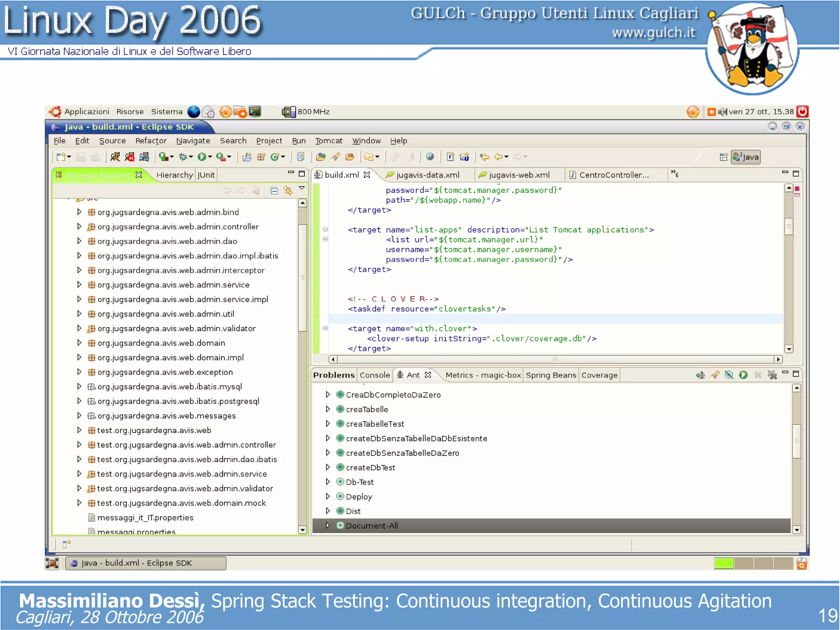Image resolution: width=840 pixels, height=630 pixels.
Task: Close the Ant view tab
Action: (x=428, y=375)
